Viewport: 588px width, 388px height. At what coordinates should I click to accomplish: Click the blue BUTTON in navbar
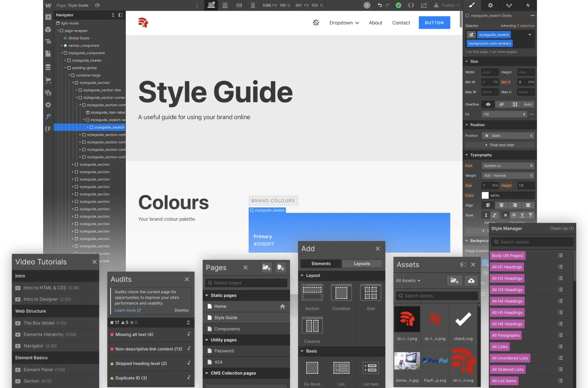[x=434, y=23]
